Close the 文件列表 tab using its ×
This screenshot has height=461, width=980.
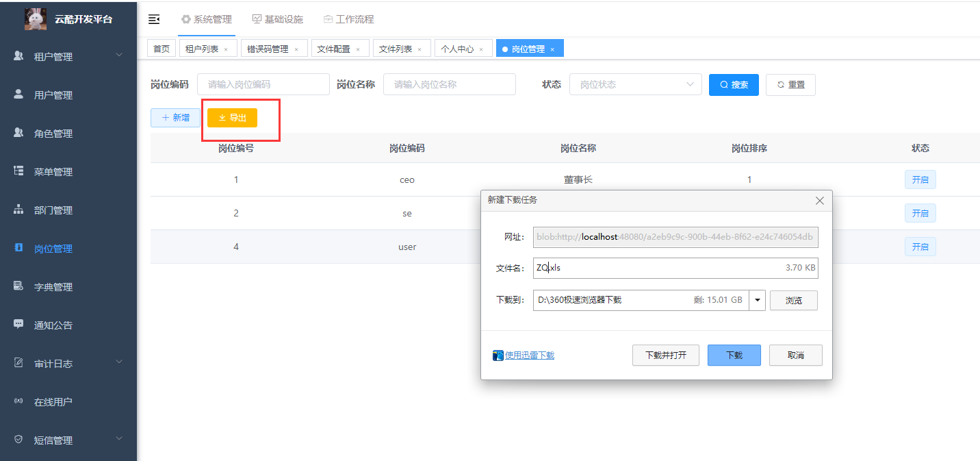pyautogui.click(x=420, y=49)
